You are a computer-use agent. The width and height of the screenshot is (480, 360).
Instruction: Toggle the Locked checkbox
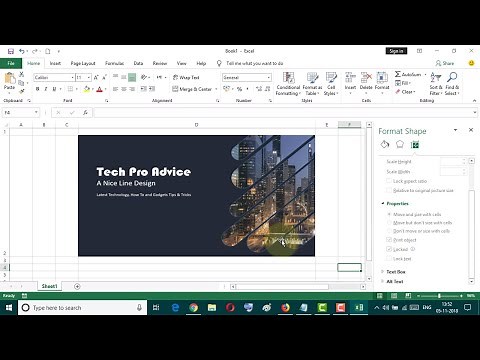[x=389, y=249]
